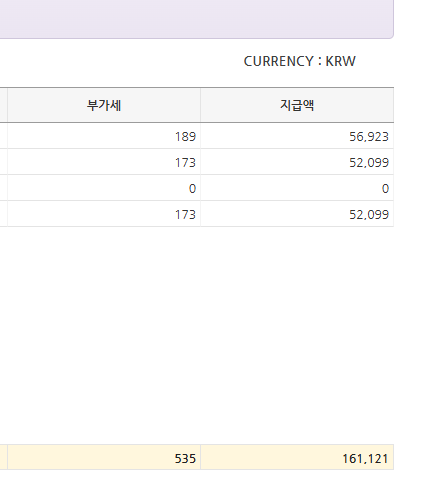Click the 56,923 payment amount cell

[x=297, y=136]
